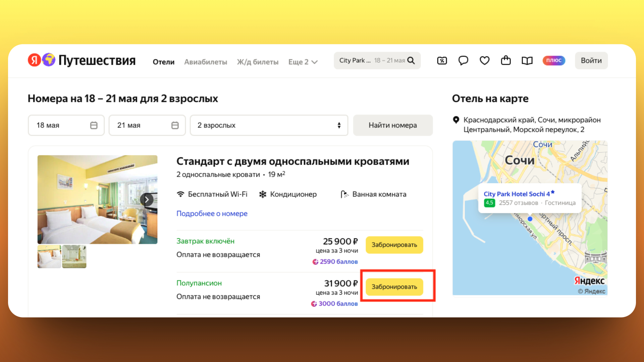Open the 'Подробнее о номере' link

point(212,214)
